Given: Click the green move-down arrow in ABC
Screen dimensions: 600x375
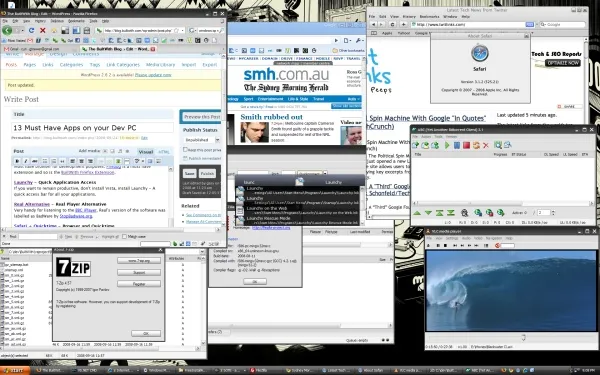Looking at the screenshot, I should pyautogui.click(x=428, y=213).
